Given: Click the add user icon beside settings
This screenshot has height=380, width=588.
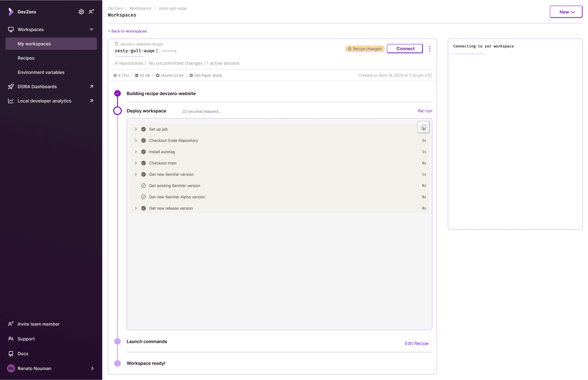Looking at the screenshot, I should tap(92, 12).
